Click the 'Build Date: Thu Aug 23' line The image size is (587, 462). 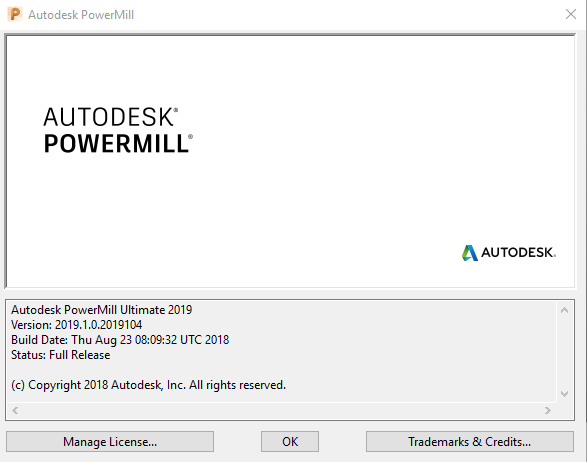point(120,340)
